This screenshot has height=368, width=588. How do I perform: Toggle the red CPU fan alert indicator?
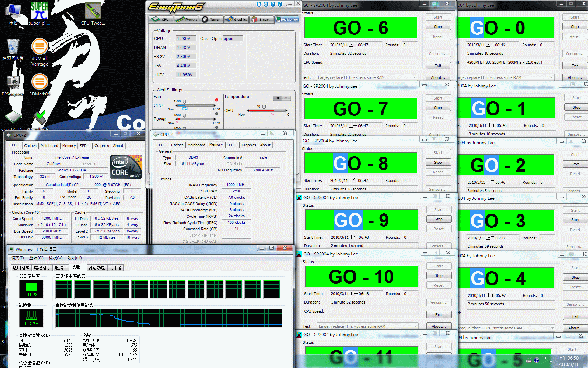click(x=217, y=100)
